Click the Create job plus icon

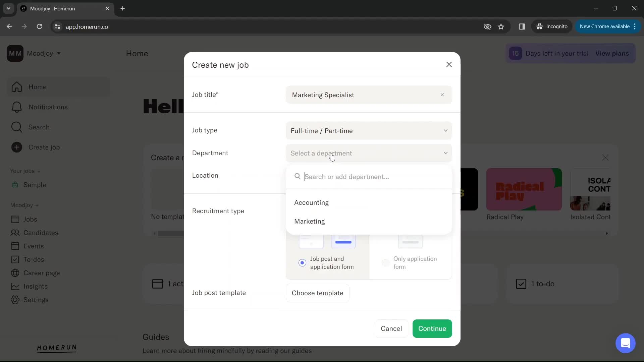click(16, 147)
